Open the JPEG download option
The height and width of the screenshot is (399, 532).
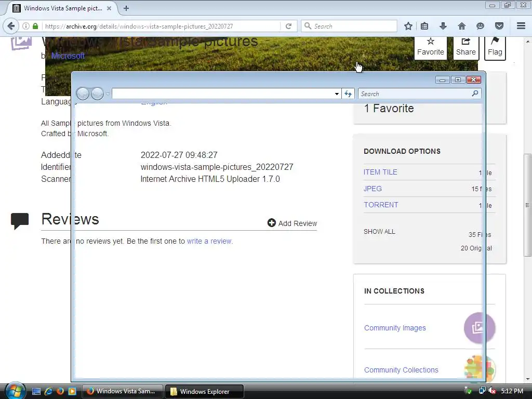click(373, 189)
